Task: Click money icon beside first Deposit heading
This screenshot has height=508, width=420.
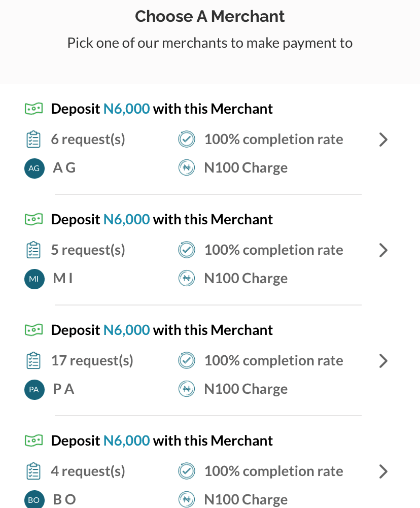Action: [x=33, y=109]
